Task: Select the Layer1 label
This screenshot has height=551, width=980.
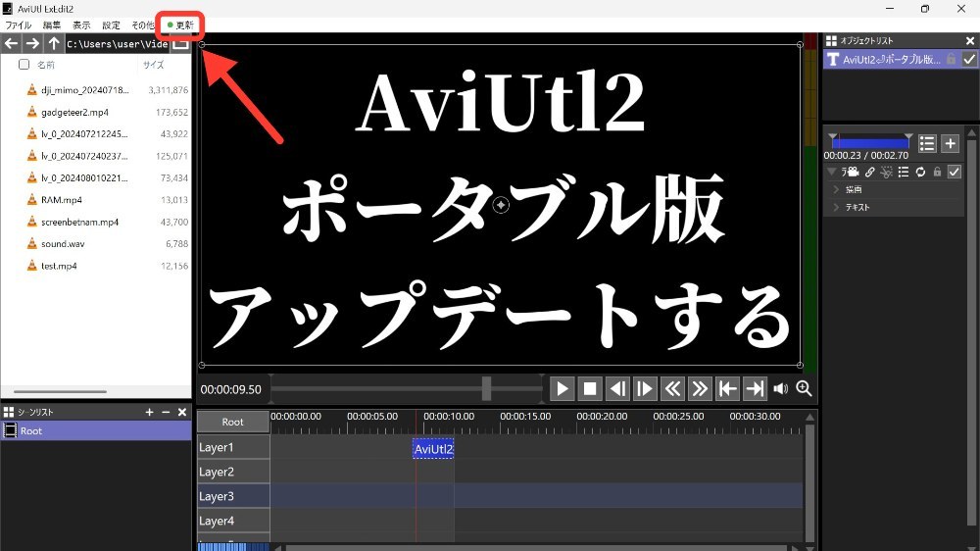Action: click(233, 447)
